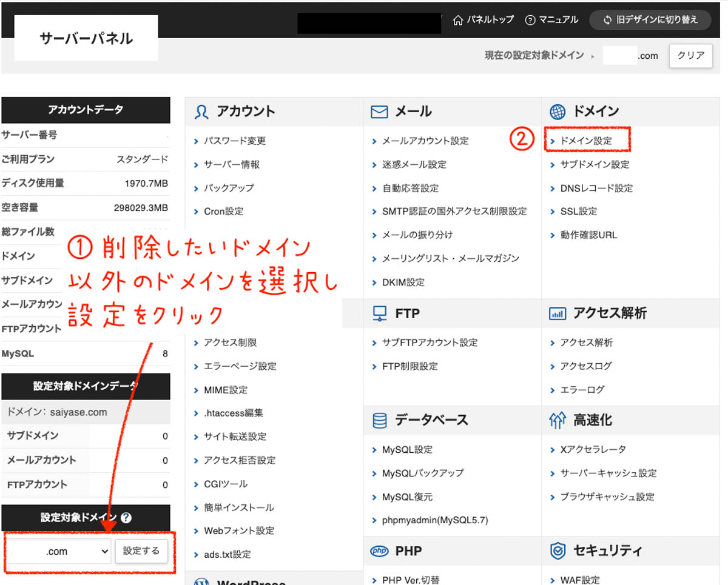This screenshot has width=728, height=585.
Task: Open メーリングリスト・メールマガジン
Action: click(x=451, y=258)
